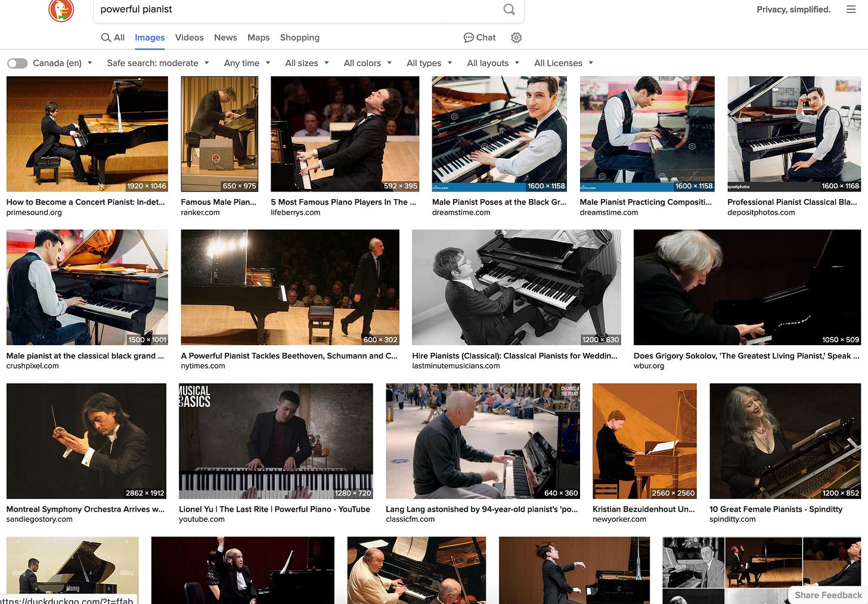The width and height of the screenshot is (868, 604).
Task: Click the Share Feedback button
Action: click(828, 595)
